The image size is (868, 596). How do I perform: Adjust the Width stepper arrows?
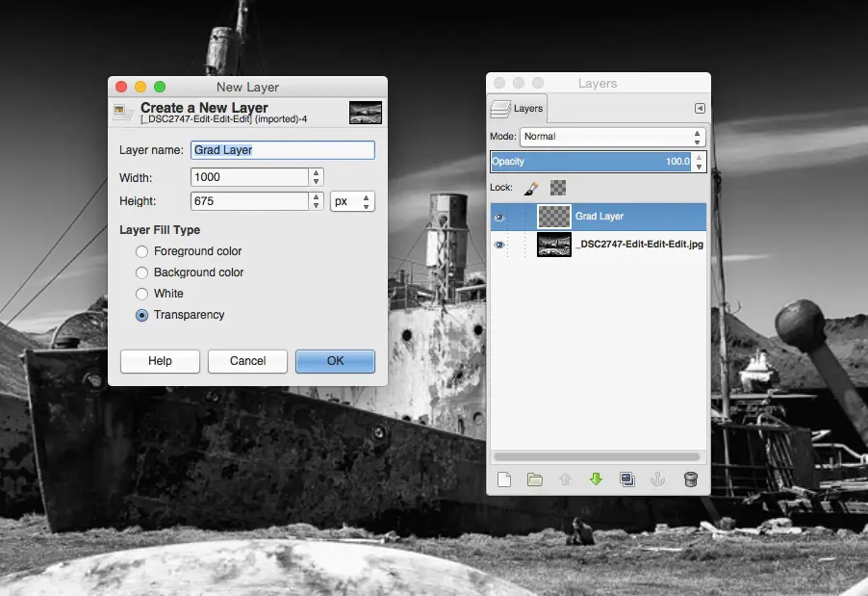(316, 177)
